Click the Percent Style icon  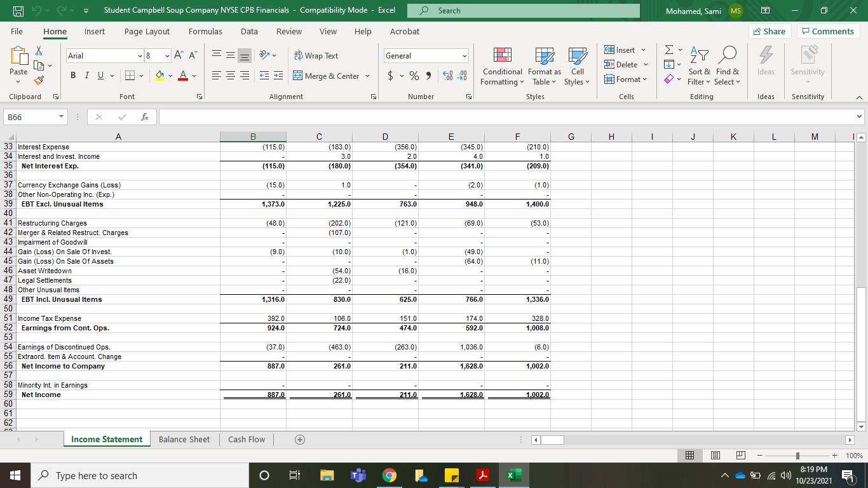pos(414,75)
